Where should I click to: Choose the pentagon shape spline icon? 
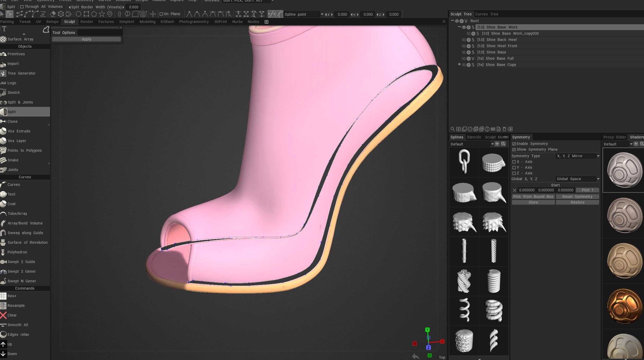tap(94, 14)
